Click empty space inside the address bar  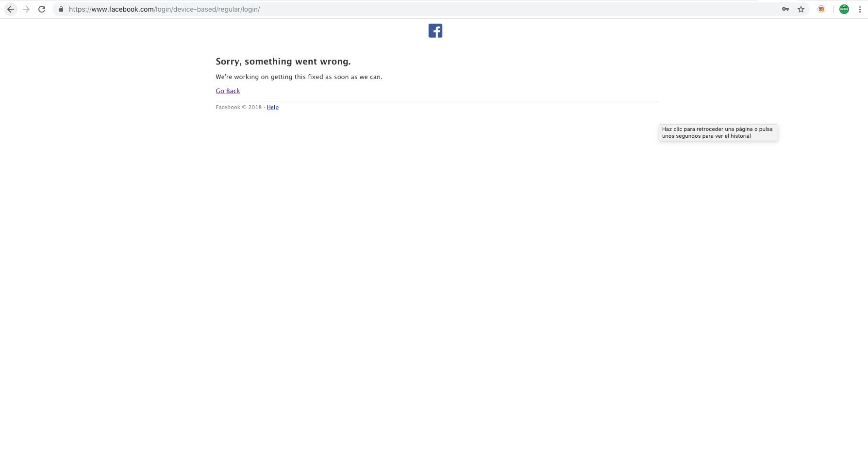coord(485,9)
